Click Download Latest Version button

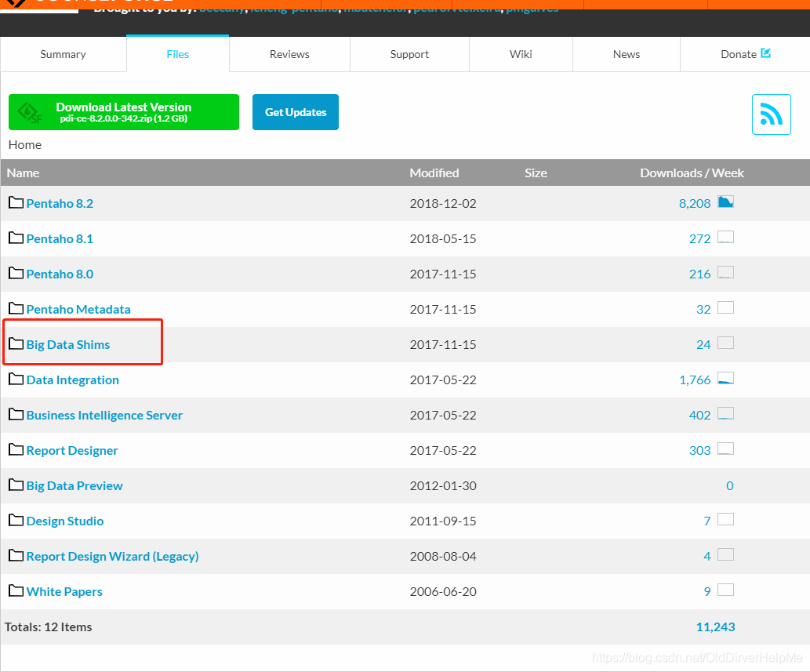(x=123, y=112)
